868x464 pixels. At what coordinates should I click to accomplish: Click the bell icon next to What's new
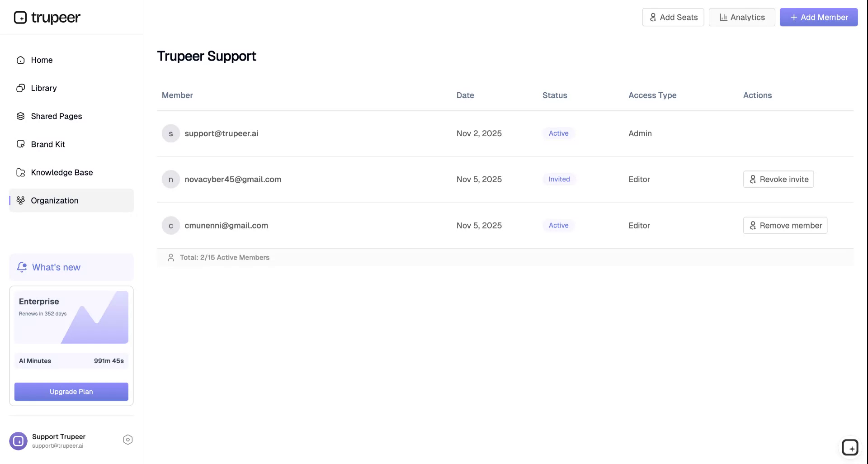[22, 267]
